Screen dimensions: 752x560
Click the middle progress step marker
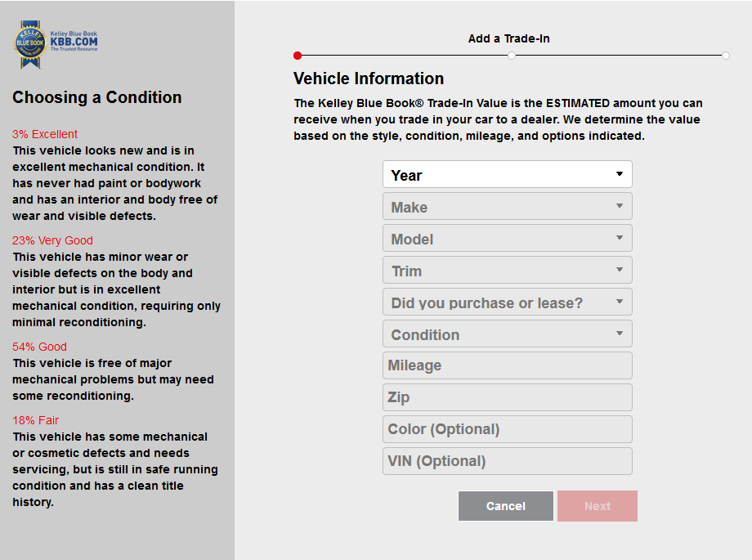512,56
